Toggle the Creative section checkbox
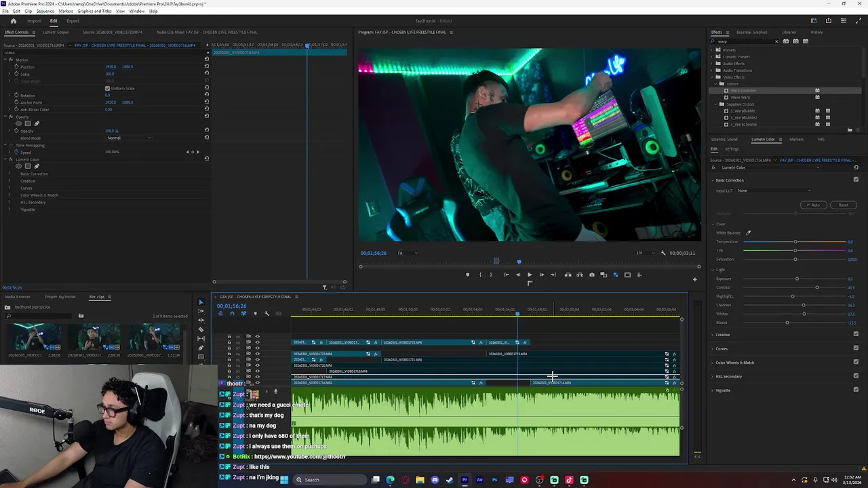This screenshot has height=488, width=868. tap(856, 334)
